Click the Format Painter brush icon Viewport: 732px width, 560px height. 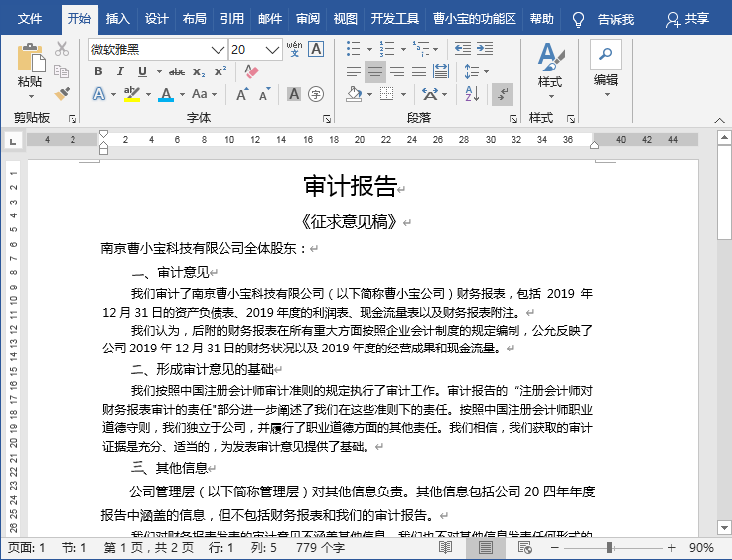(62, 94)
